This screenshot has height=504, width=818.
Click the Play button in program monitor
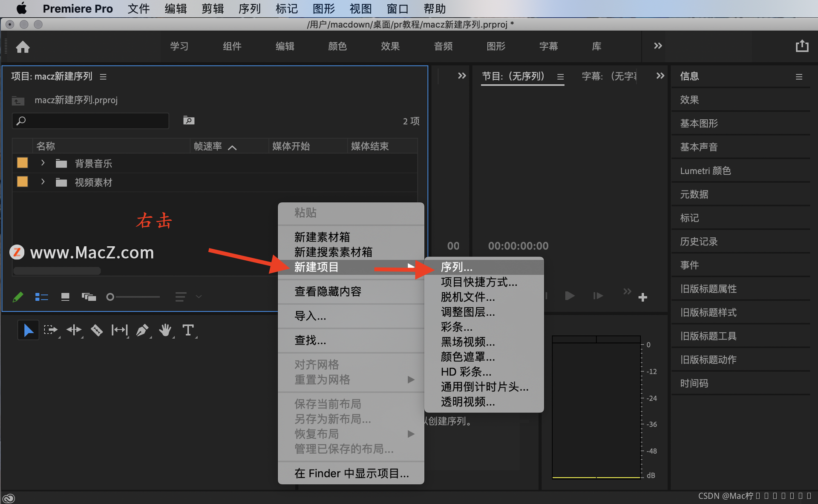570,296
